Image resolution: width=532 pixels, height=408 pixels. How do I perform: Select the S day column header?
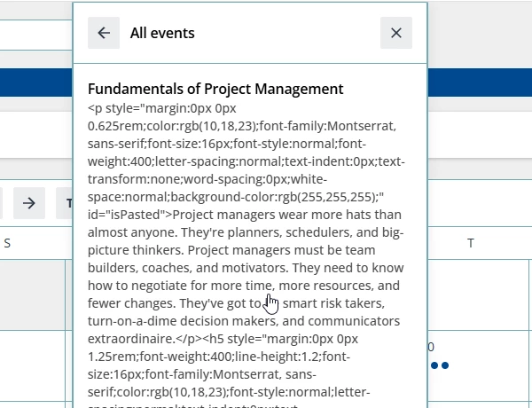pos(7,243)
